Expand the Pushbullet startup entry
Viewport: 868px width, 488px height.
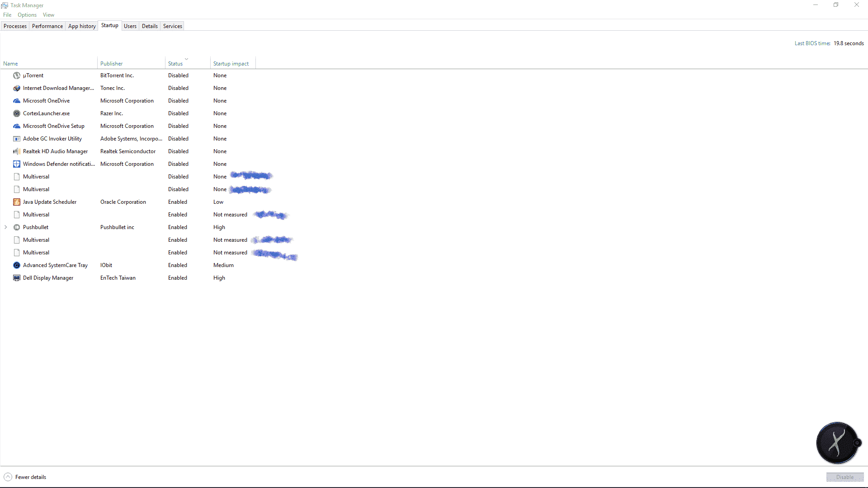[x=6, y=227]
